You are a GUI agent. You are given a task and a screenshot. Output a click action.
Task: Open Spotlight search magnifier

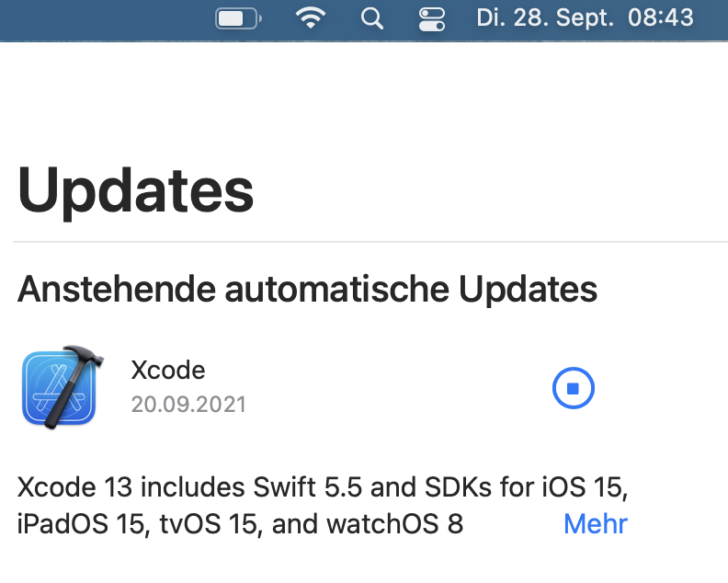click(x=372, y=18)
